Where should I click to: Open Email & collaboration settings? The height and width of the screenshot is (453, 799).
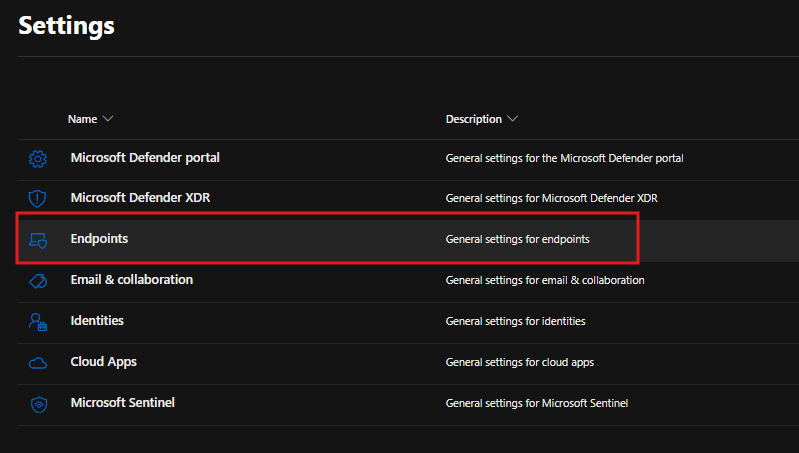(x=131, y=279)
